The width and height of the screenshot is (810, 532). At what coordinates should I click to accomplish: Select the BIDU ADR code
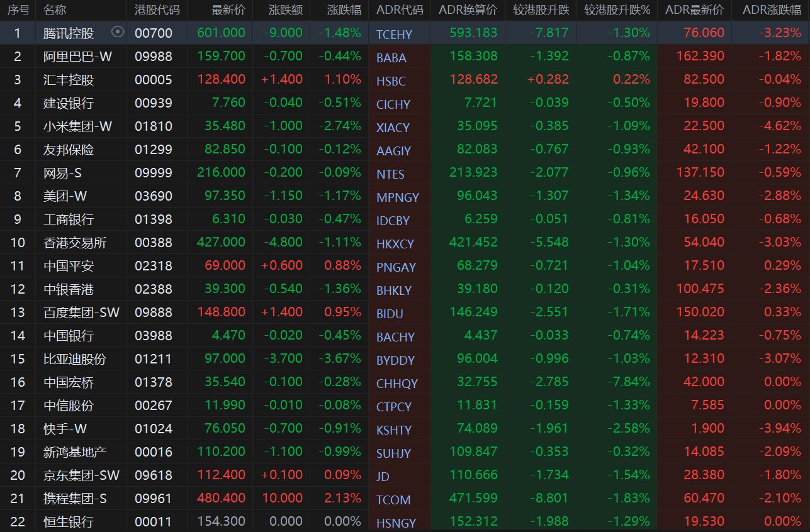click(390, 314)
